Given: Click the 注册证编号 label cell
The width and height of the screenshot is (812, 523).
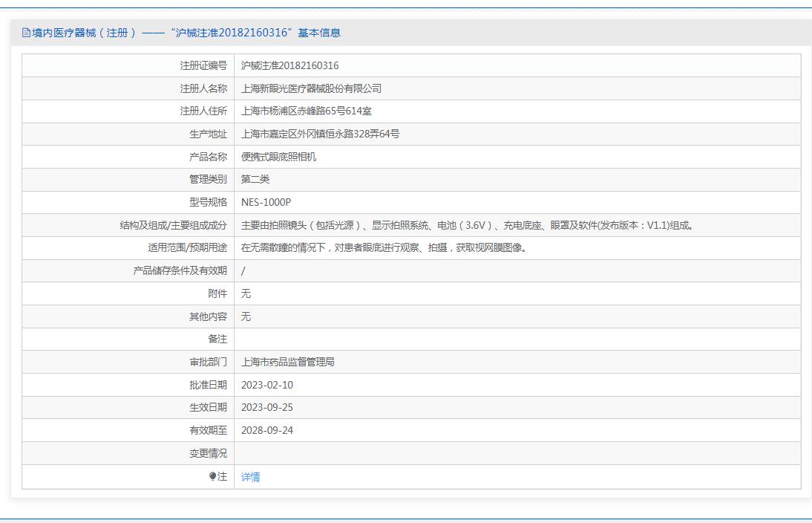Looking at the screenshot, I should click(128, 66).
